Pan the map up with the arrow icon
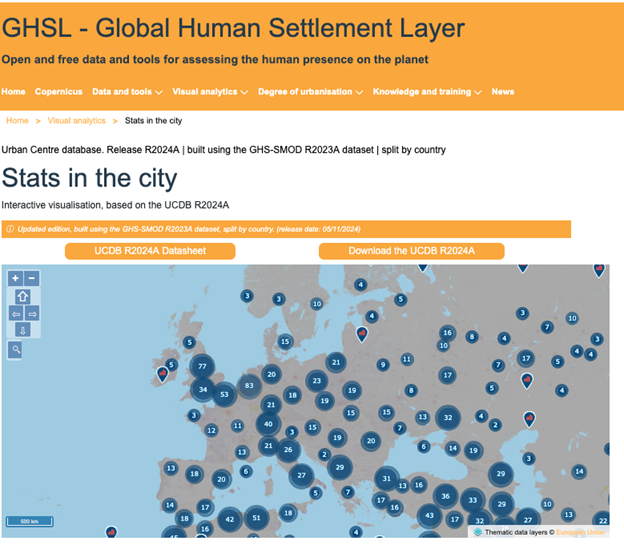The width and height of the screenshot is (624, 545). tap(23, 297)
